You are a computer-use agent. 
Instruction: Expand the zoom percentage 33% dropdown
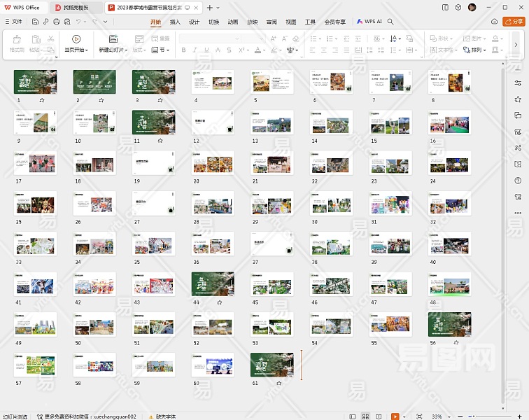point(451,416)
